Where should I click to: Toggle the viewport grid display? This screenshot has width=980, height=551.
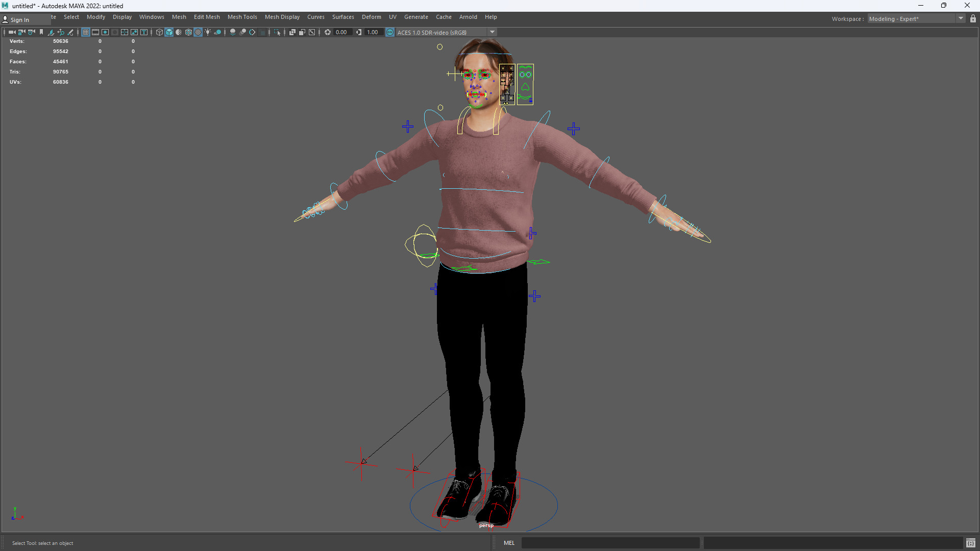pos(86,32)
